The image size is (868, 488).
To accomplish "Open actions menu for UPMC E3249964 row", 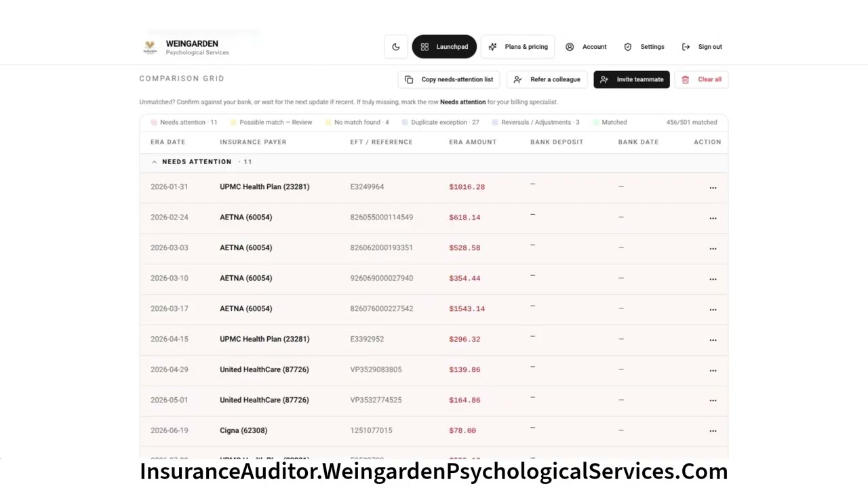I will click(x=713, y=187).
